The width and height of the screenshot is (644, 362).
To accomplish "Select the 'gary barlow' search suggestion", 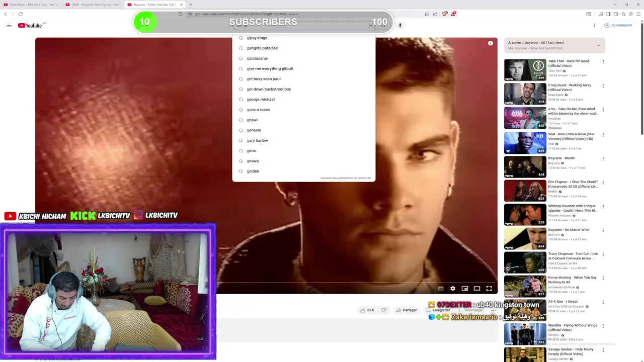I will click(303, 140).
